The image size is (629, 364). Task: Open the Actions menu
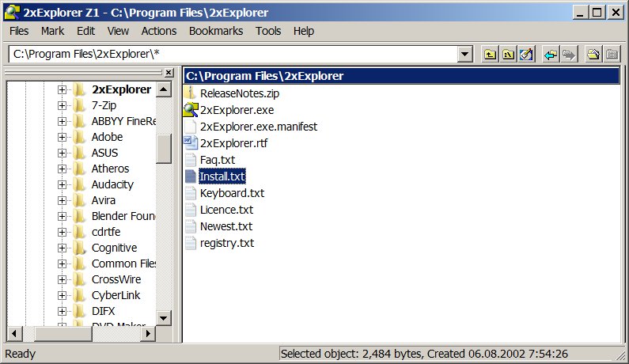pos(159,31)
